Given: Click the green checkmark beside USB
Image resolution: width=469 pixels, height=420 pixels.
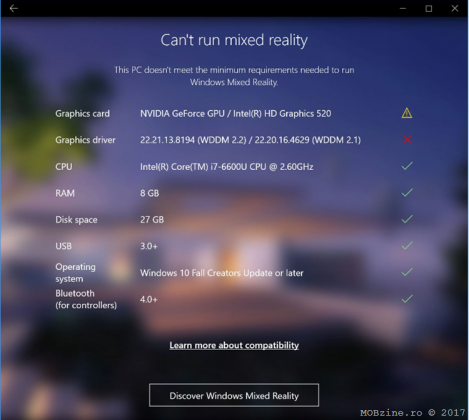Looking at the screenshot, I should tap(407, 246).
